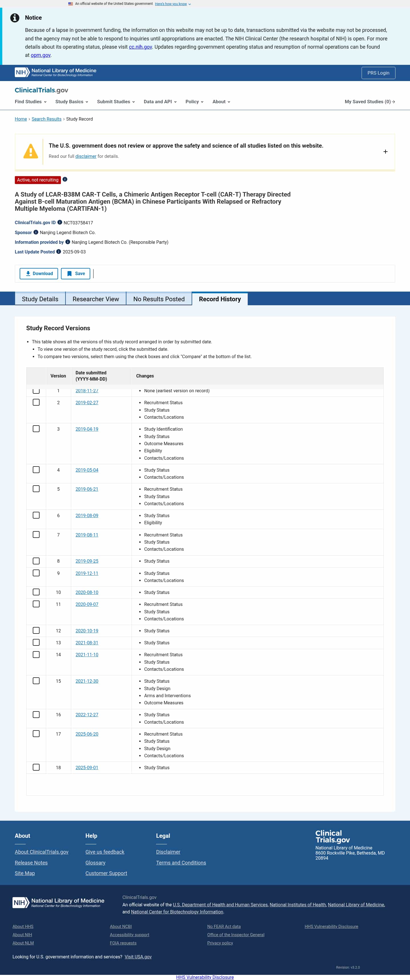Check the box for version 2

36,403
